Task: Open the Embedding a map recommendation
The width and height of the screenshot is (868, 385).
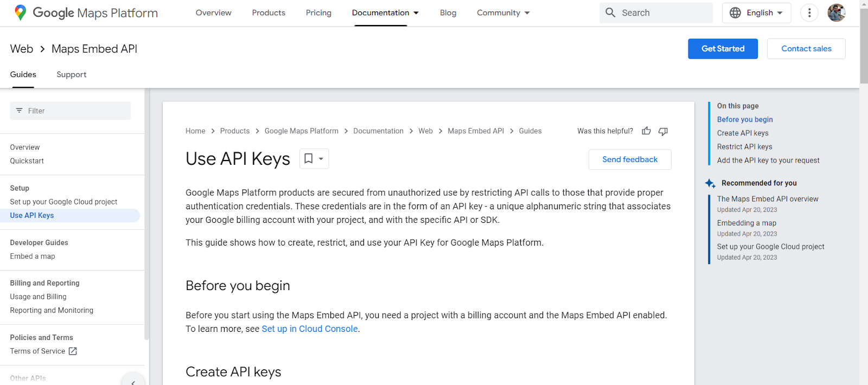Action: tap(746, 223)
